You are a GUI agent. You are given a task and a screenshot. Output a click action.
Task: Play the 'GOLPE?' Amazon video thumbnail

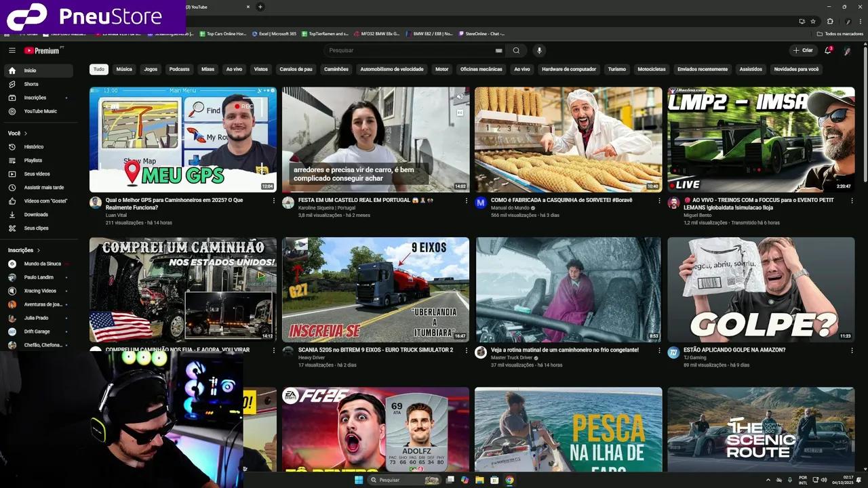[x=761, y=289]
